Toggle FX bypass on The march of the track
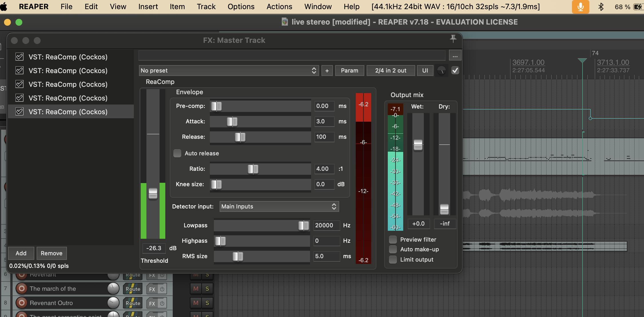The width and height of the screenshot is (644, 317). point(162,289)
